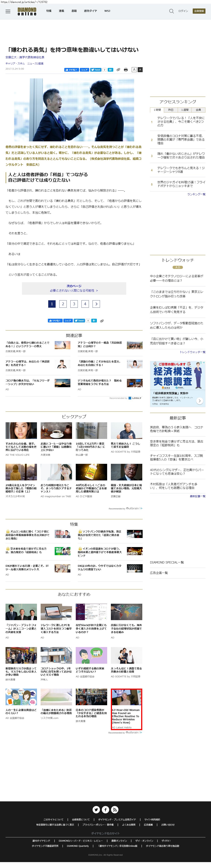Click このサイトについて in the footer
Screen dimensions: 211x868
coord(53,819)
